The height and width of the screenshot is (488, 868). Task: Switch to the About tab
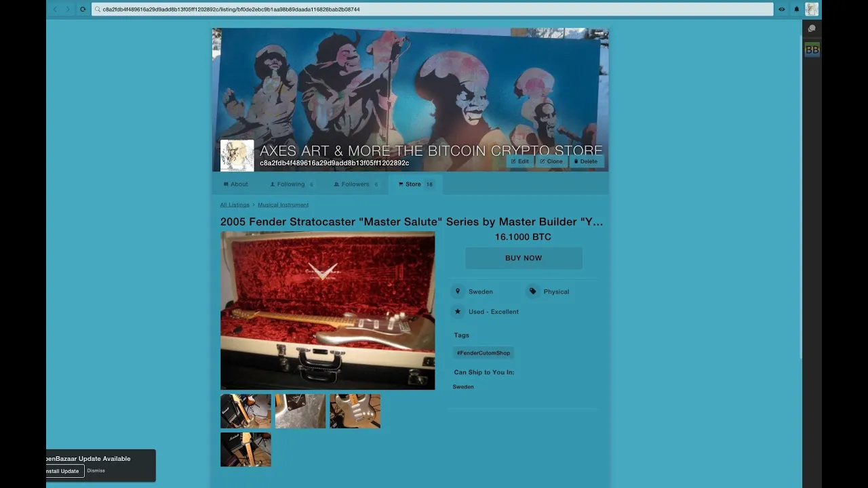(235, 184)
